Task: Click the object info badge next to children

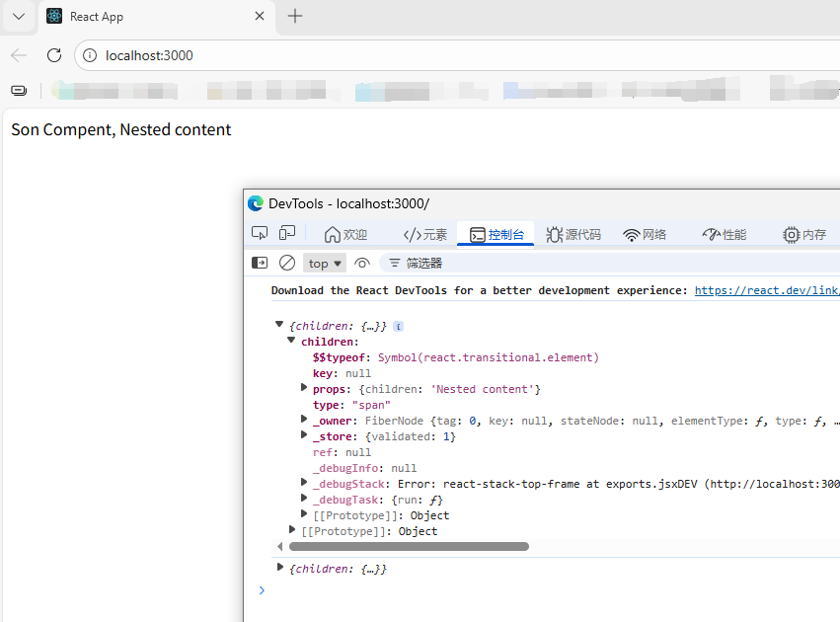Action: [x=398, y=326]
